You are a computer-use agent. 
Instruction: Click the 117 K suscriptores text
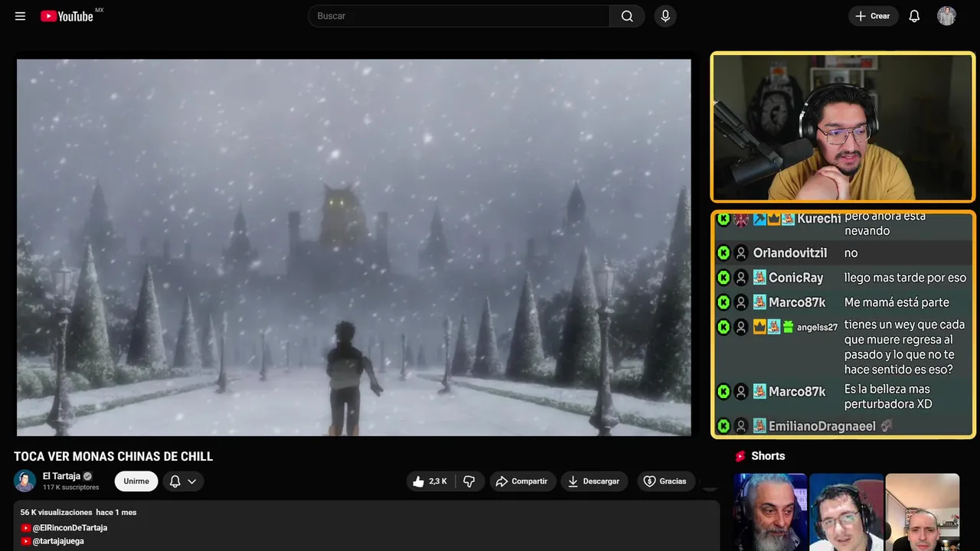(71, 487)
